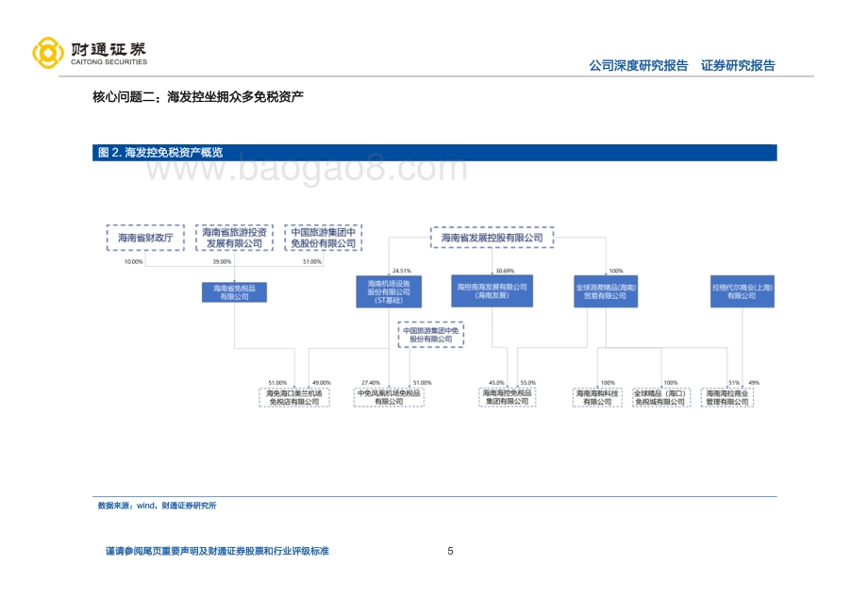The height and width of the screenshot is (614, 868).
Task: Select the small middle 中国旅游集团中免股份有限公司 box
Action: [430, 335]
